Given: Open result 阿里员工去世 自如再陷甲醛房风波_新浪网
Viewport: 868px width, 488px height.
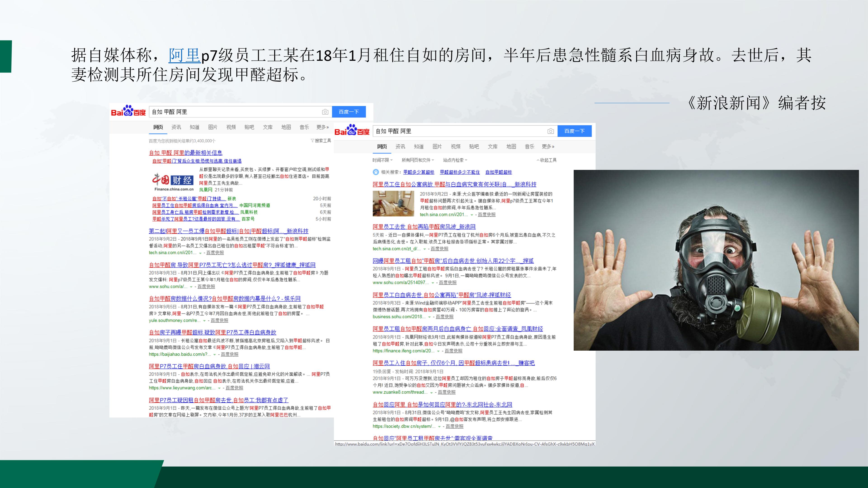Looking at the screenshot, I should [x=424, y=227].
